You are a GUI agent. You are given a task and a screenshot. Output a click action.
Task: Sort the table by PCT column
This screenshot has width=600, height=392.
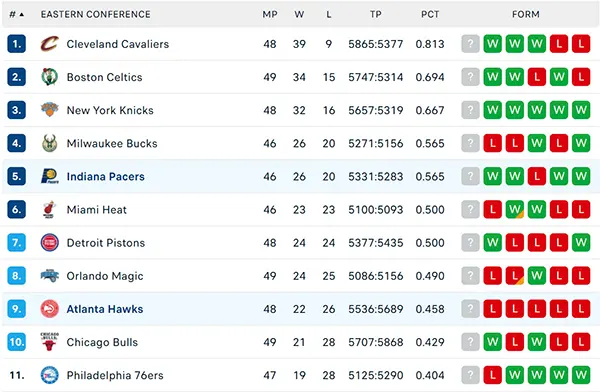[x=430, y=15]
